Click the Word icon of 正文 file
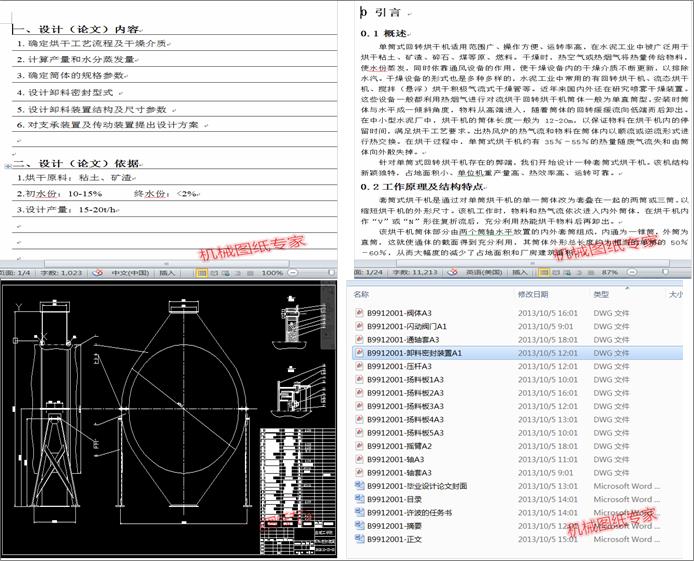The image size is (694, 561). tap(359, 538)
